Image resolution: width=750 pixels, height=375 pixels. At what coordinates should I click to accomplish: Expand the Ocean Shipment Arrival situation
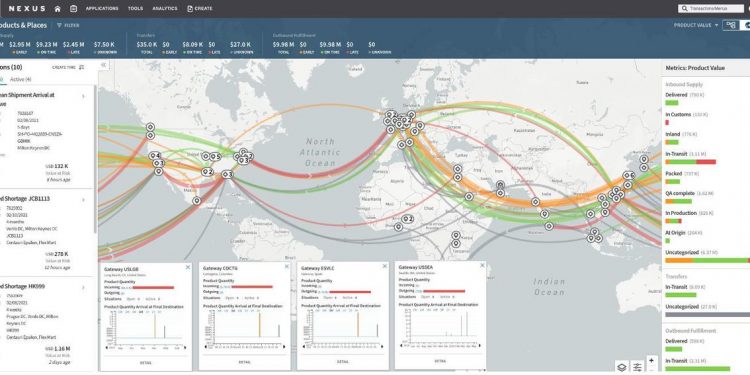tap(83, 96)
